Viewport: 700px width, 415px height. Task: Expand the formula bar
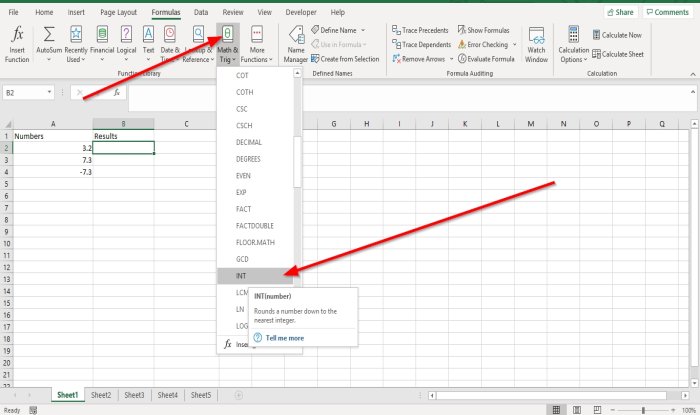tap(692, 92)
